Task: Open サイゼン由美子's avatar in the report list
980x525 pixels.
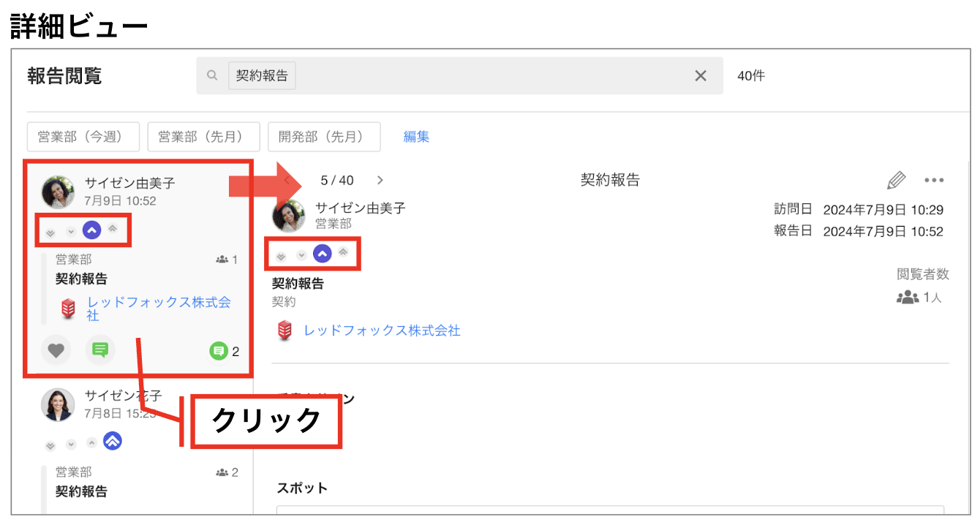Action: coord(58,192)
